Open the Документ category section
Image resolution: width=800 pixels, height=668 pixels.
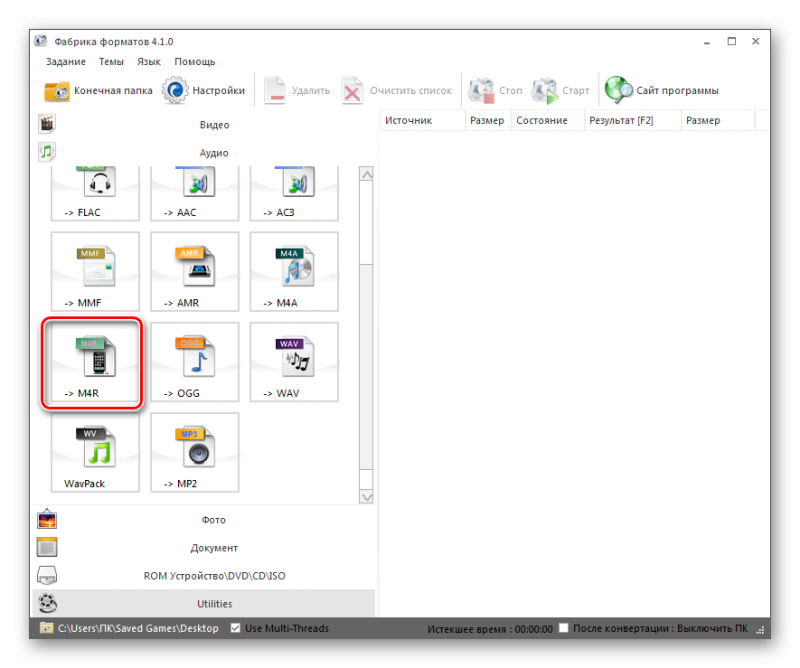tap(213, 548)
